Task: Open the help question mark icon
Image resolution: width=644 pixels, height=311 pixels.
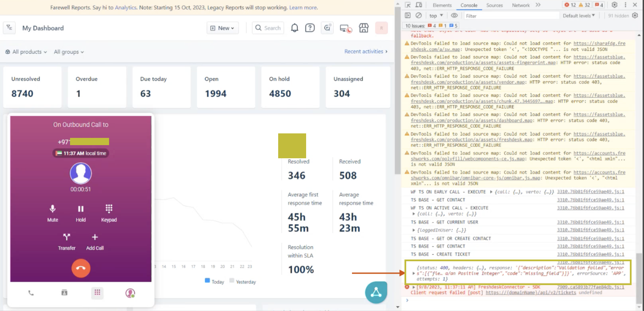Action: (x=310, y=28)
